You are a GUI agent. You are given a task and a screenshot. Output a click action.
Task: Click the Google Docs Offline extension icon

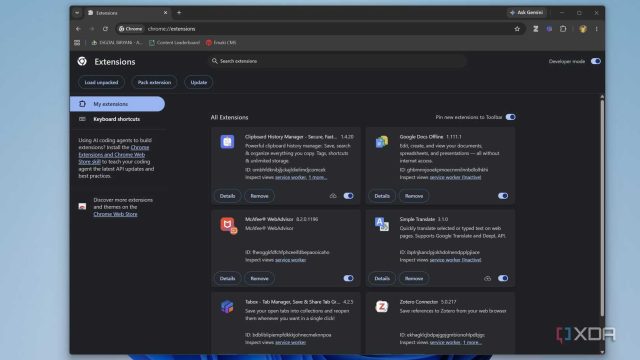tap(382, 142)
